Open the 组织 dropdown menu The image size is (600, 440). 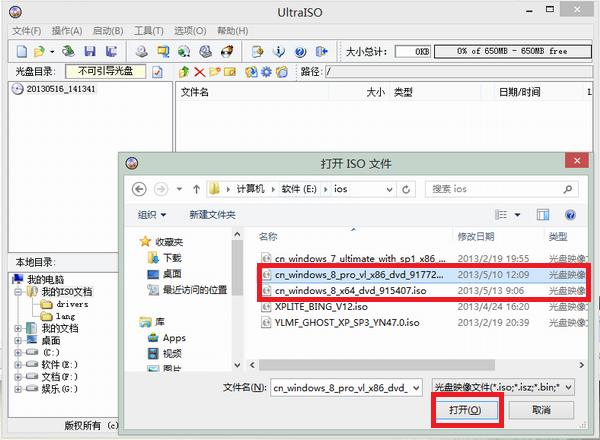click(x=152, y=215)
